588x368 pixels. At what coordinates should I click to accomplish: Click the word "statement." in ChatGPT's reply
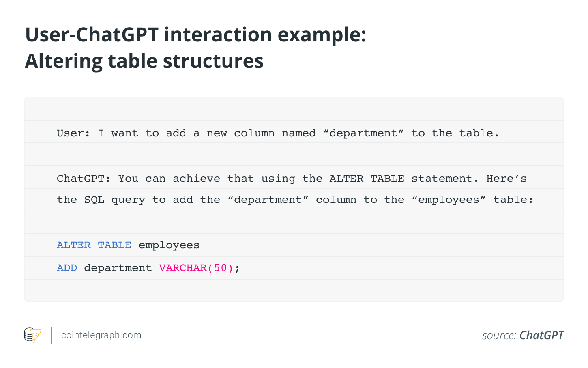pyautogui.click(x=445, y=179)
